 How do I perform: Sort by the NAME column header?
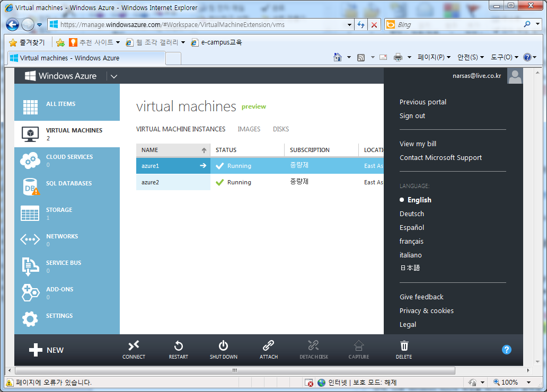point(173,150)
